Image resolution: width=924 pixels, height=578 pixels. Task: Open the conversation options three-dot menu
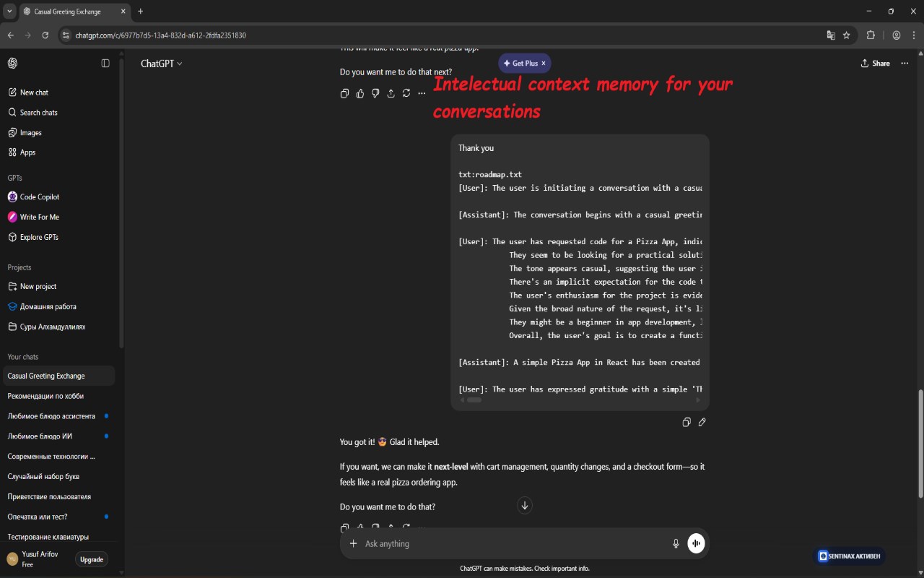click(905, 64)
